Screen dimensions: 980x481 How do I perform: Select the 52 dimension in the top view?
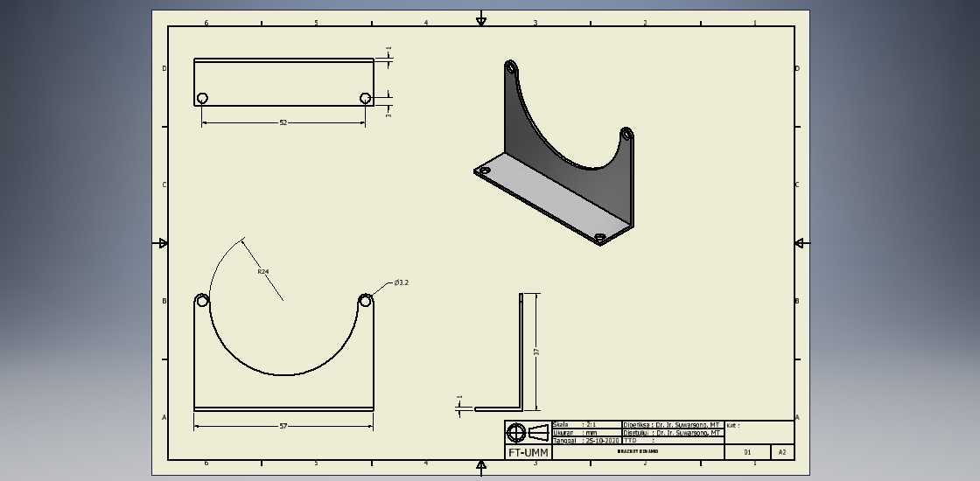283,123
